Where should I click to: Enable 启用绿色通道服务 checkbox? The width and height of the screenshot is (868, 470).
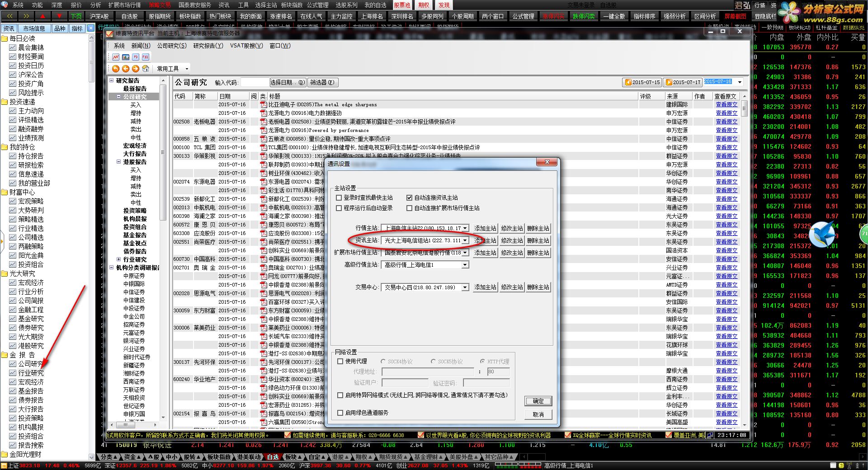click(x=340, y=413)
